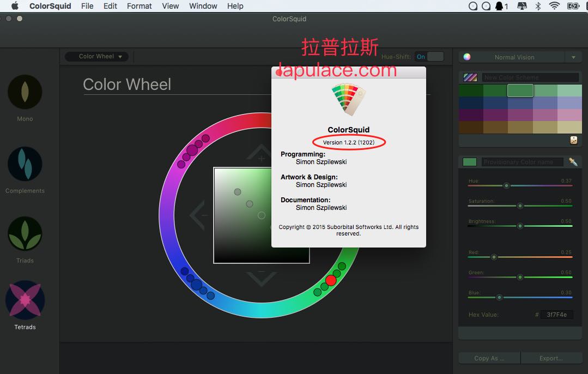Click the Hex Value field showing 3f7F4e
588x374 pixels.
coord(556,315)
